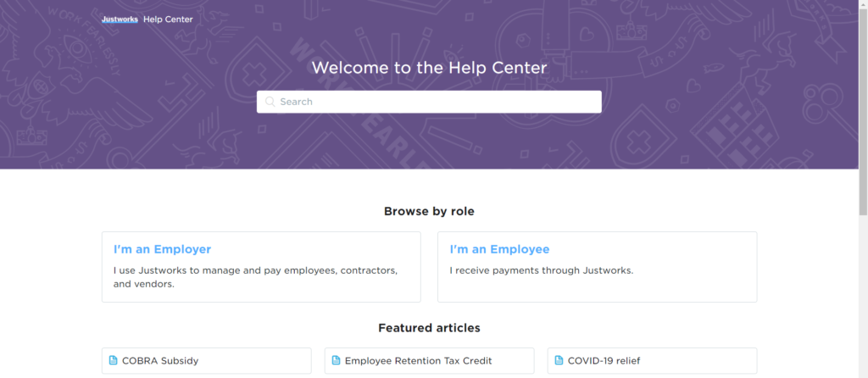Open the COBRA Subsidy article
The width and height of the screenshot is (868, 378).
click(x=160, y=360)
